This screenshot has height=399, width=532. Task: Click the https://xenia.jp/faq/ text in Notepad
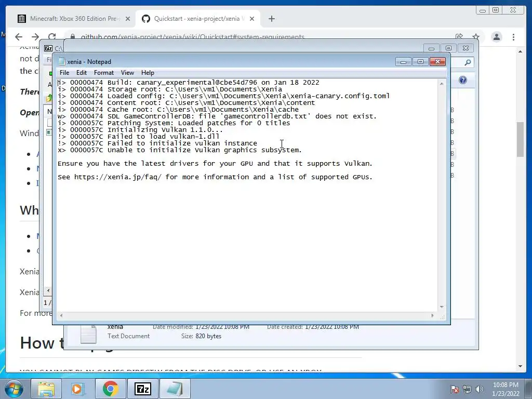point(118,177)
